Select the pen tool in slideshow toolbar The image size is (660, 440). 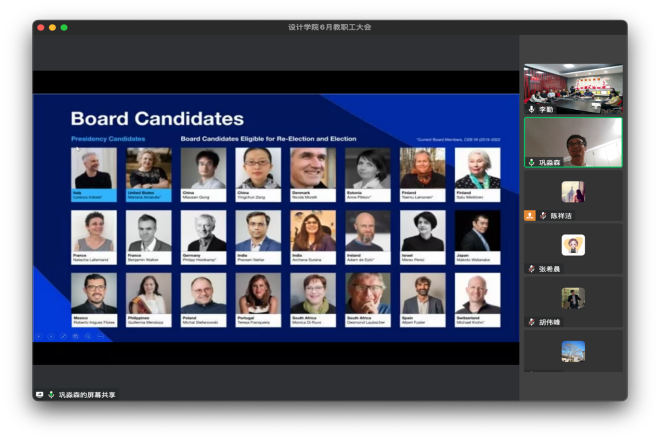(63, 336)
